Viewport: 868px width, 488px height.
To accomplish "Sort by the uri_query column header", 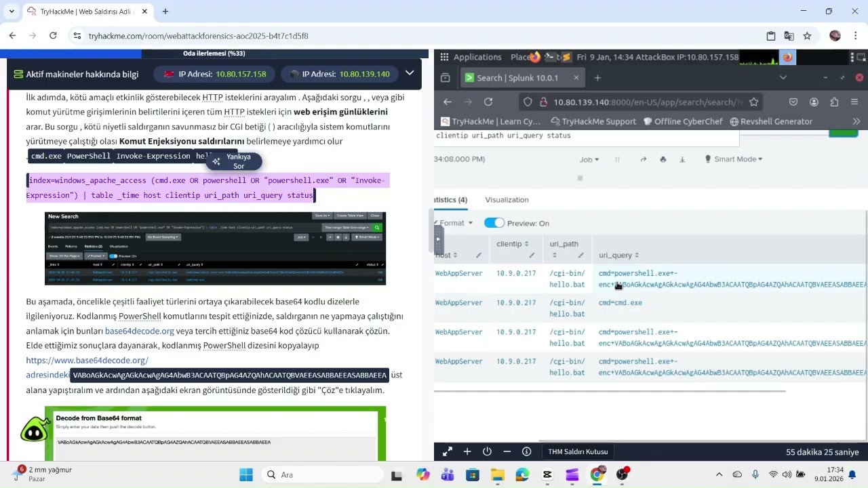I will coord(618,256).
